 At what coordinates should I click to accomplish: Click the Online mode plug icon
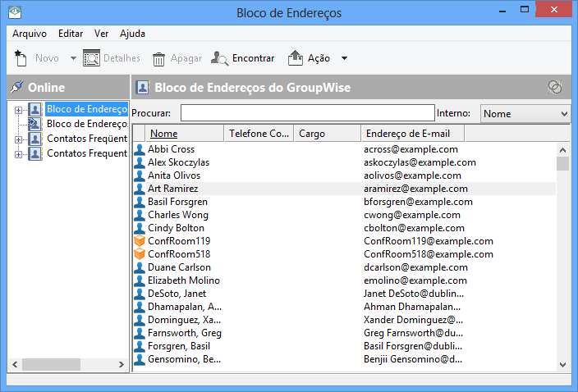click(x=16, y=87)
